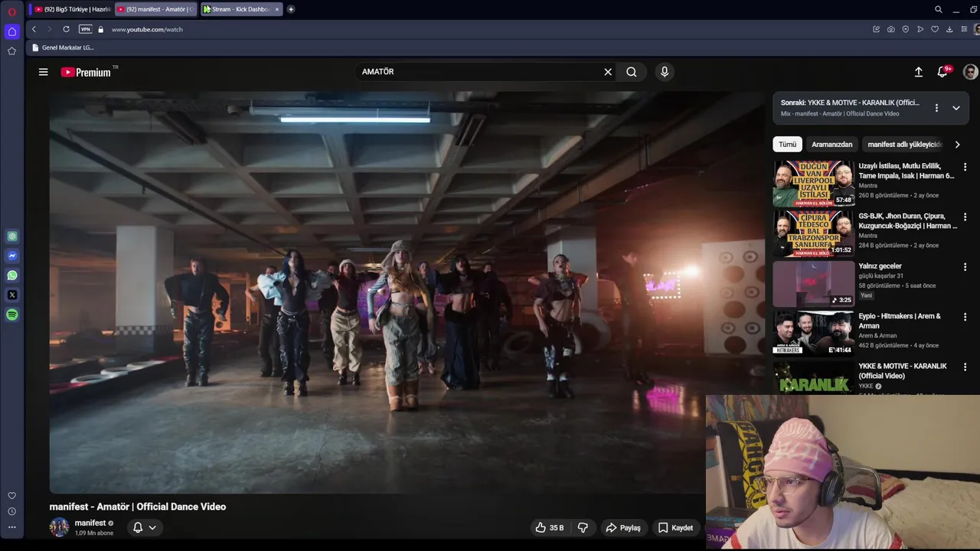View site info via the padlock icon
The width and height of the screenshot is (980, 551).
click(100, 29)
